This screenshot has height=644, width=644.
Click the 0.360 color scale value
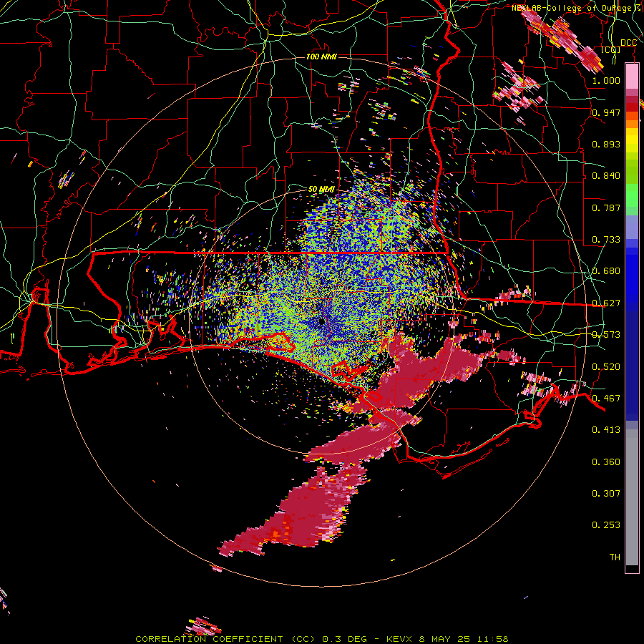click(x=606, y=462)
